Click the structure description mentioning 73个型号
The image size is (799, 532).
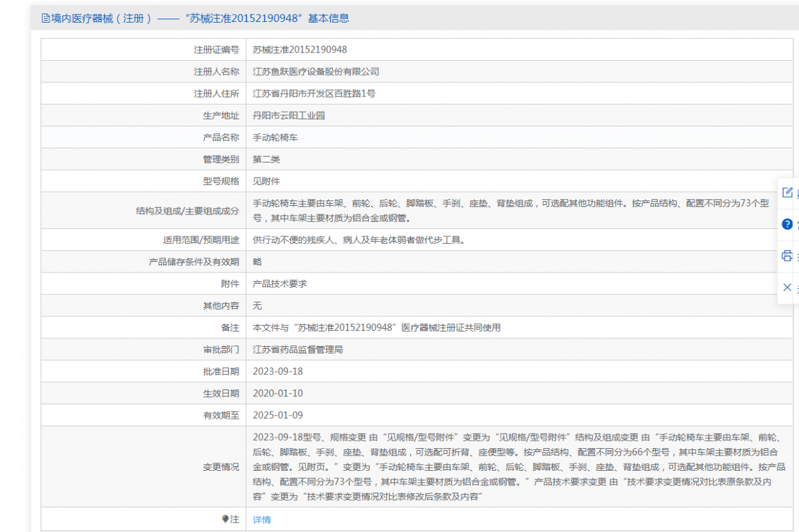pos(511,210)
